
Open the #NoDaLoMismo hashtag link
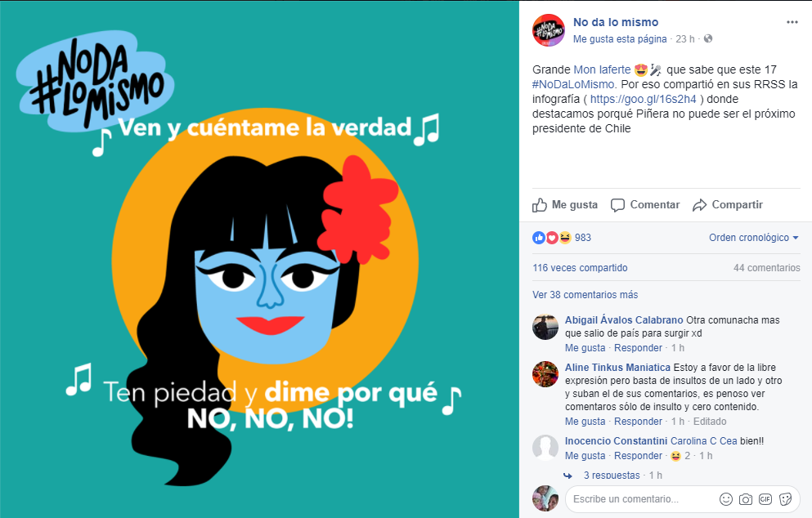tap(573, 84)
